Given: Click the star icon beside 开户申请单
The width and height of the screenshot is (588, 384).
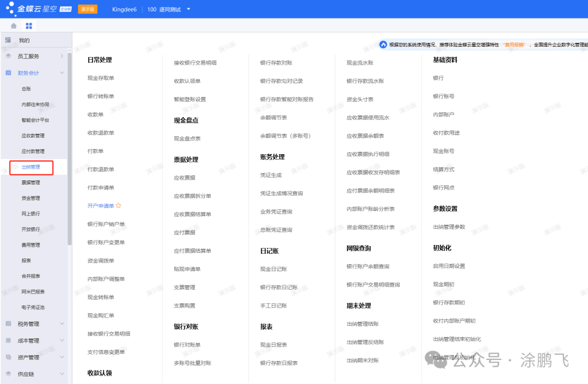Looking at the screenshot, I should [x=118, y=206].
